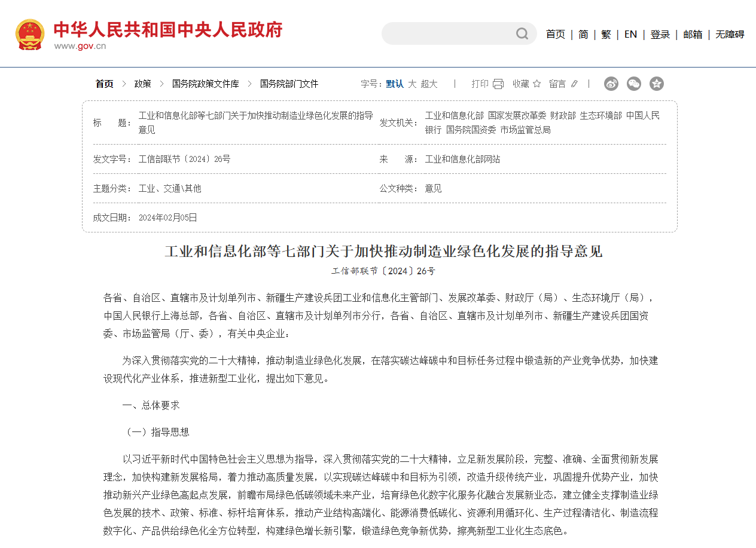Click the 留言 comment text

pos(557,84)
